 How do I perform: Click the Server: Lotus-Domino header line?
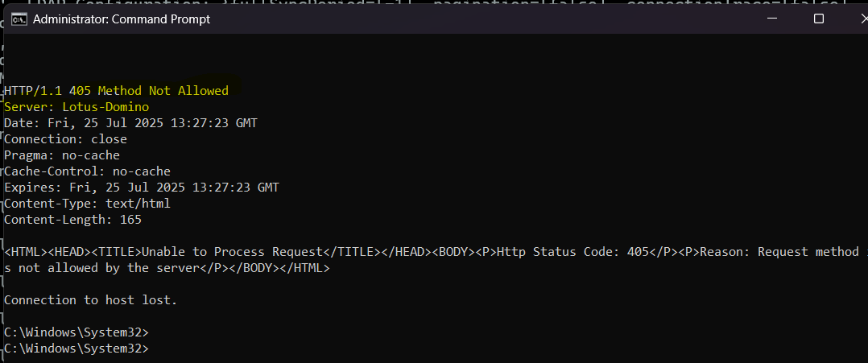pyautogui.click(x=76, y=107)
